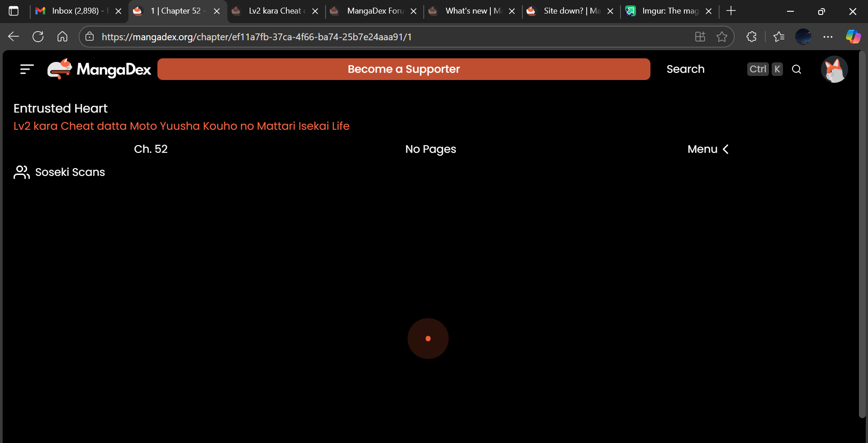The height and width of the screenshot is (443, 868).
Task: Open browser extensions puzzle icon
Action: pos(751,37)
